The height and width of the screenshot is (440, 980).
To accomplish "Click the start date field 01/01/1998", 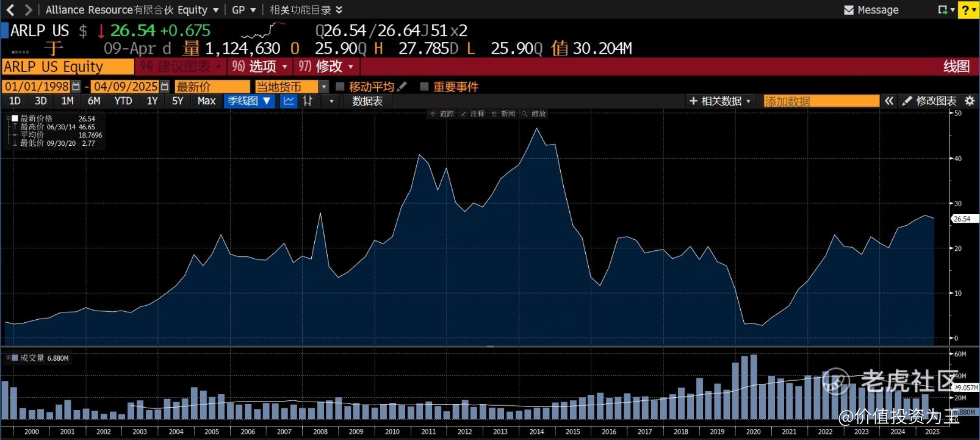I will (37, 87).
